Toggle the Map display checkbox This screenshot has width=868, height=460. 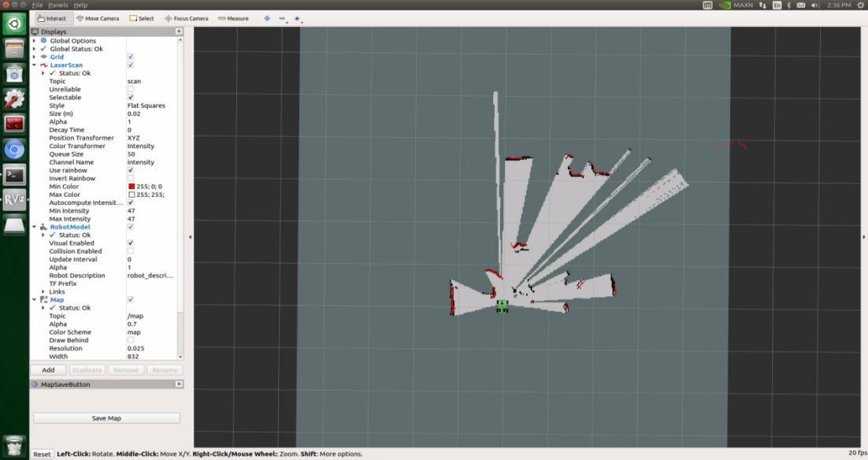131,299
